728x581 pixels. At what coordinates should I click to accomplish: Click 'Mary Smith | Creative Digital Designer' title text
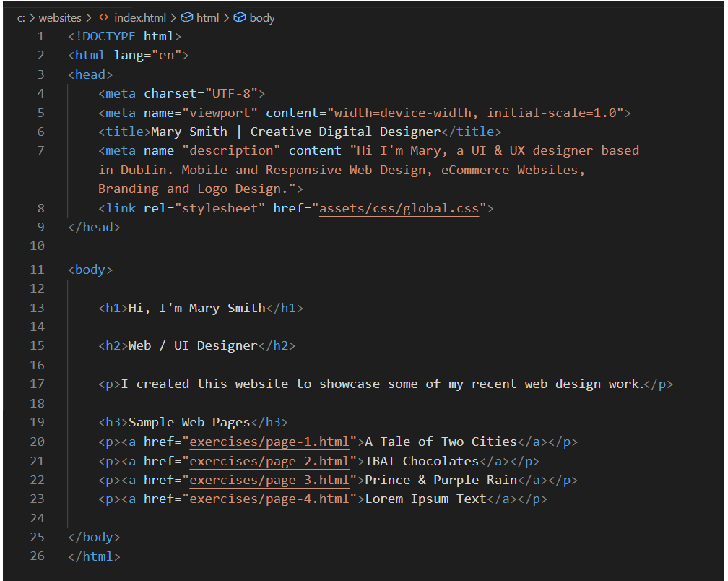point(296,132)
